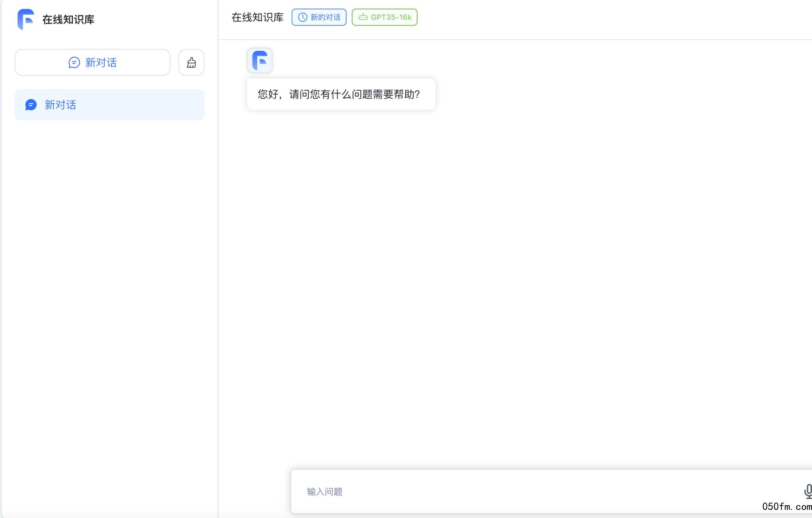Click the microphone voice input icon
This screenshot has width=812, height=518.
807,491
